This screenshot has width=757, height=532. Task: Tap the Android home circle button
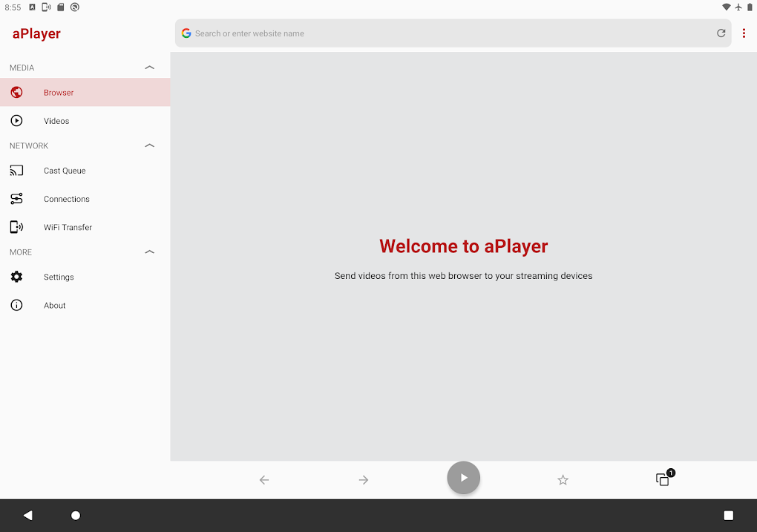(76, 516)
